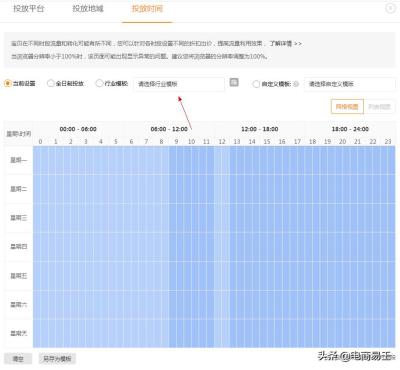Click hour 12 column header
Image resolution: width=400 pixels, height=370 pixels.
[222, 141]
